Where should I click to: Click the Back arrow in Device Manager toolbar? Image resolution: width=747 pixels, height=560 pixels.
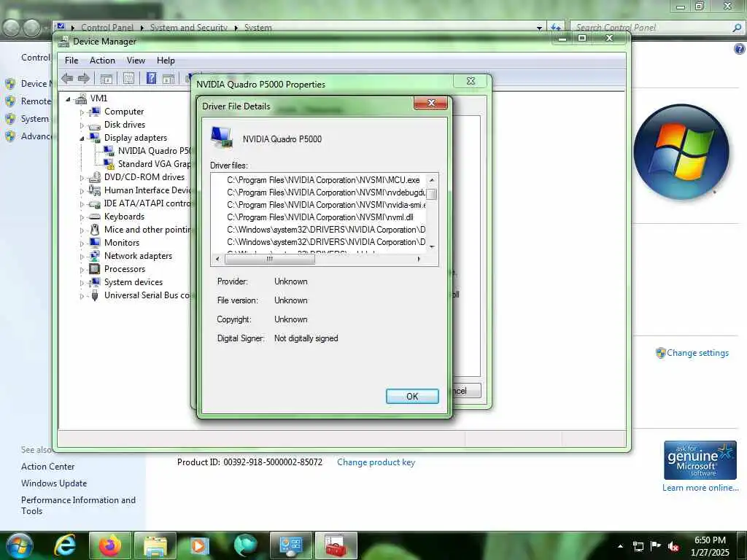pyautogui.click(x=67, y=78)
